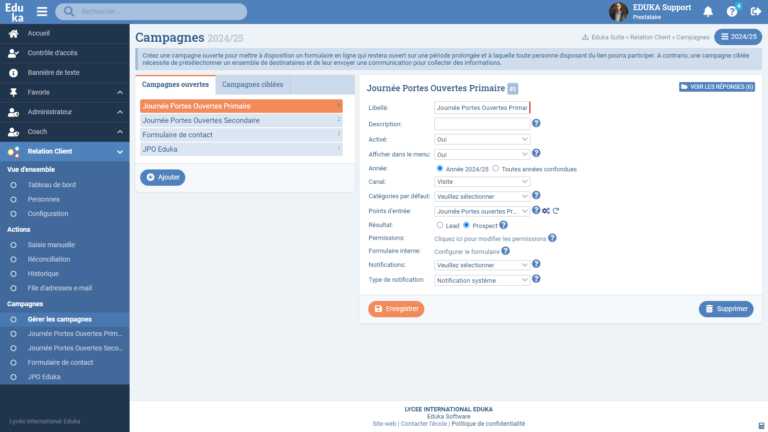The width and height of the screenshot is (768, 432).
Task: Open the help question mark in header
Action: pos(731,12)
